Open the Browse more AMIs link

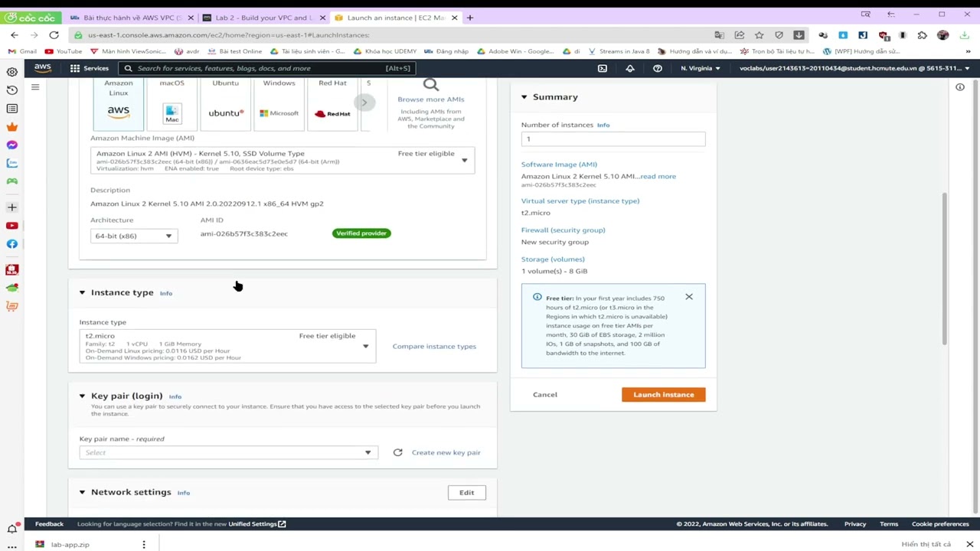coord(431,99)
